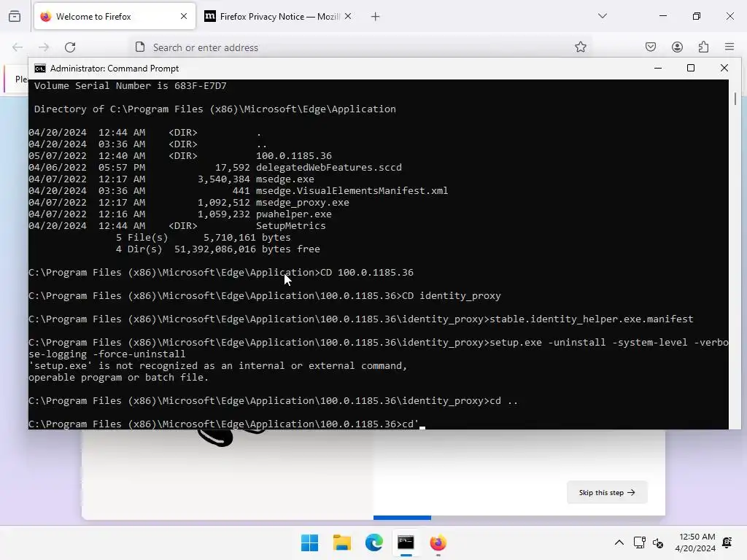Open File Explorer from taskbar
The image size is (747, 560).
pyautogui.click(x=341, y=542)
